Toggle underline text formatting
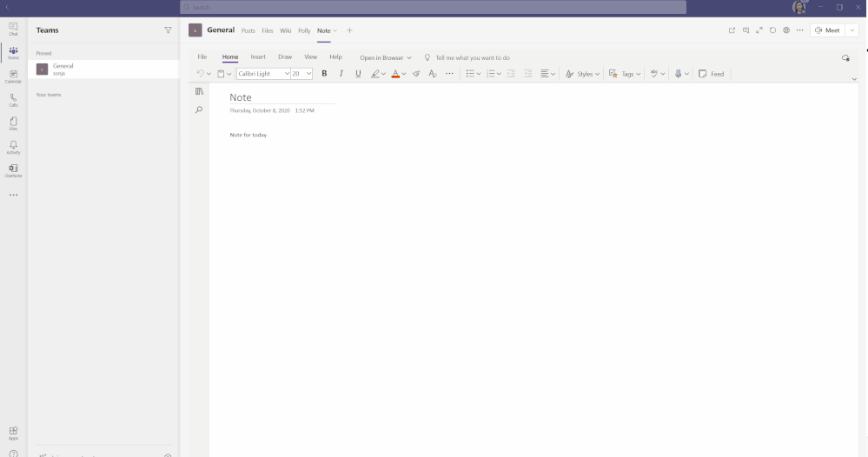Image resolution: width=868 pixels, height=457 pixels. click(358, 74)
